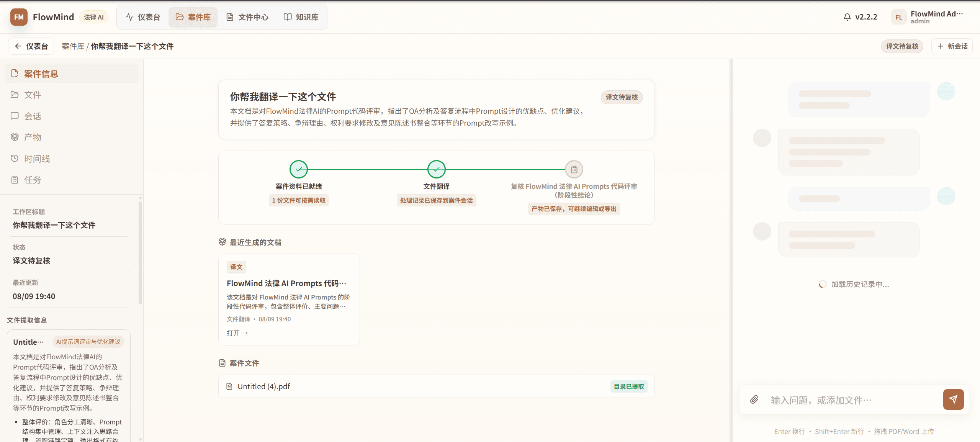The height and width of the screenshot is (442, 980).
Task: Click the sidebar scrollbar up arrow
Action: coord(140,198)
